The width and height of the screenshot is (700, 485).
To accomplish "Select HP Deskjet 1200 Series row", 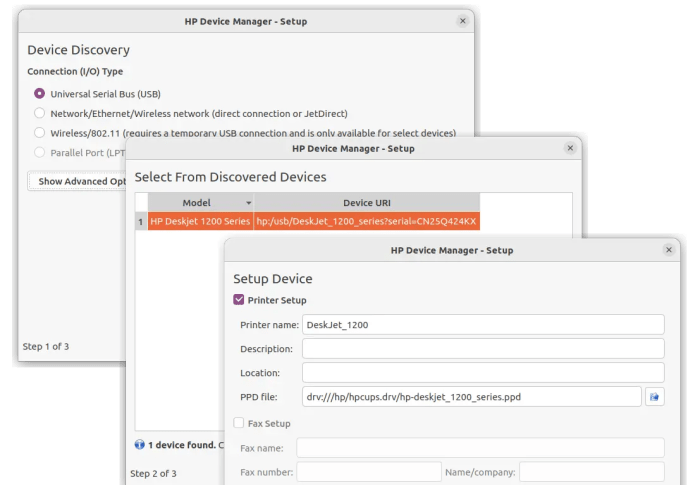I will tap(200, 221).
